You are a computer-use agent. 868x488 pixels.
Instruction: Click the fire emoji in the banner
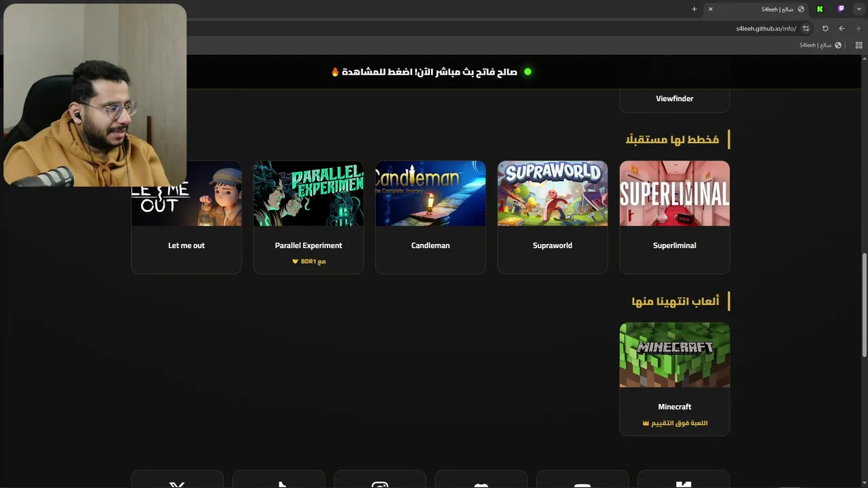tap(335, 72)
